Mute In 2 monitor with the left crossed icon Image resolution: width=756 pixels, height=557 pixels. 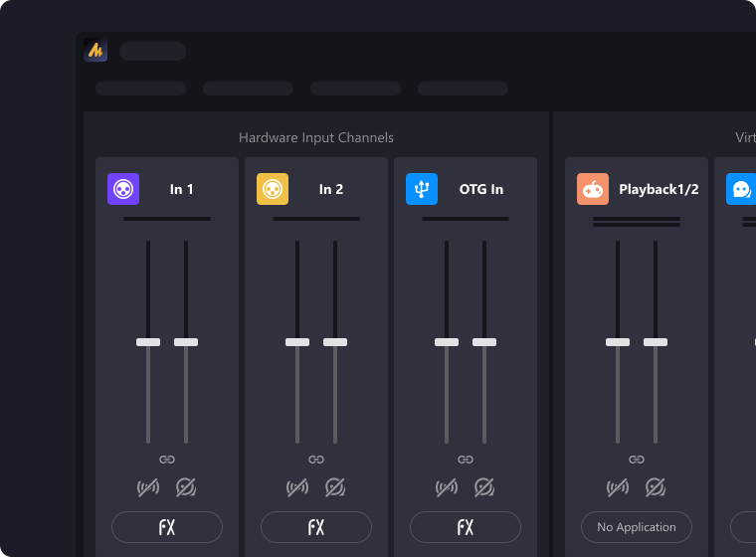297,487
